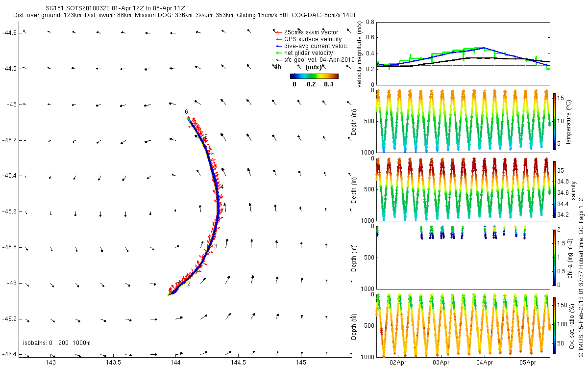
Task: Click longitude tick '145' on map axis
Action: point(301,363)
